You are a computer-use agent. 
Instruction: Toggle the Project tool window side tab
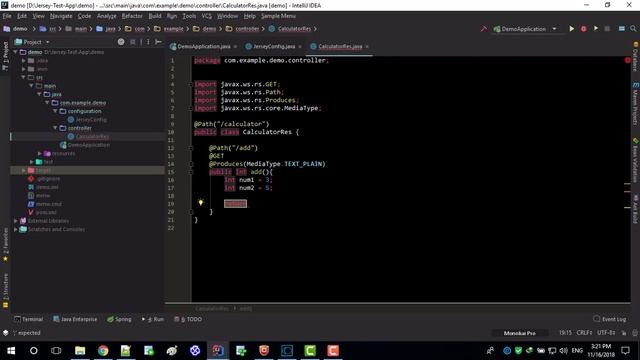(5, 56)
